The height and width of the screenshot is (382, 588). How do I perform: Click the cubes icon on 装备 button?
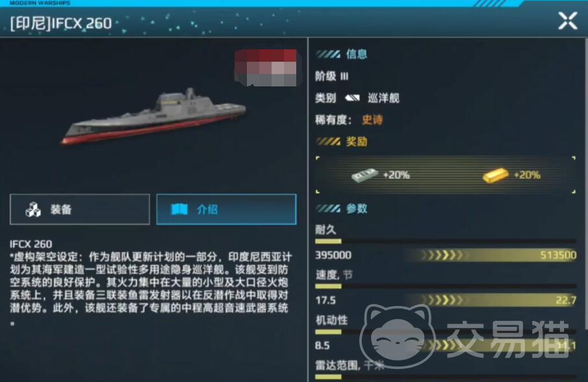(x=33, y=210)
